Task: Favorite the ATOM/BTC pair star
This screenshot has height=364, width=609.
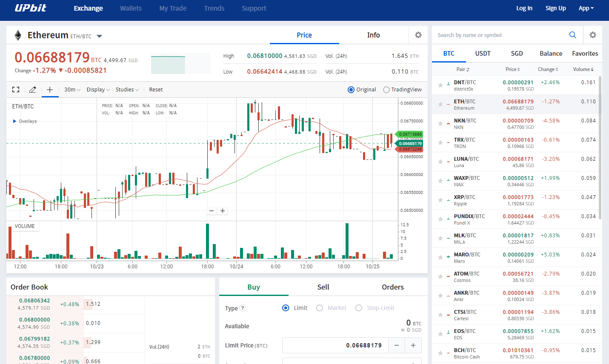Action: pyautogui.click(x=440, y=276)
